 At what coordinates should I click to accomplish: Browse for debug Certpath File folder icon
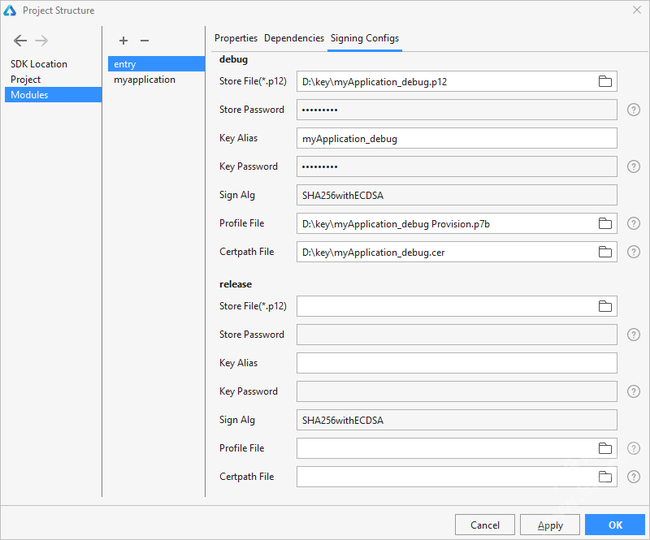tap(605, 252)
